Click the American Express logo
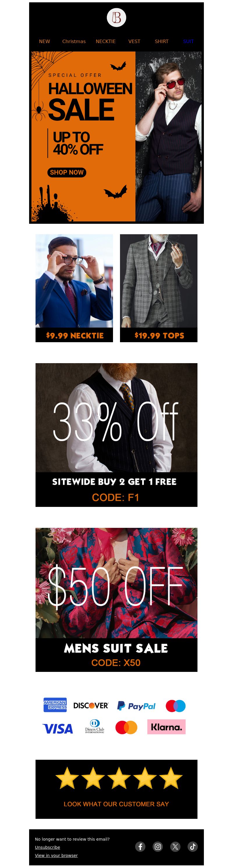This screenshot has height=868, width=233. [x=55, y=705]
